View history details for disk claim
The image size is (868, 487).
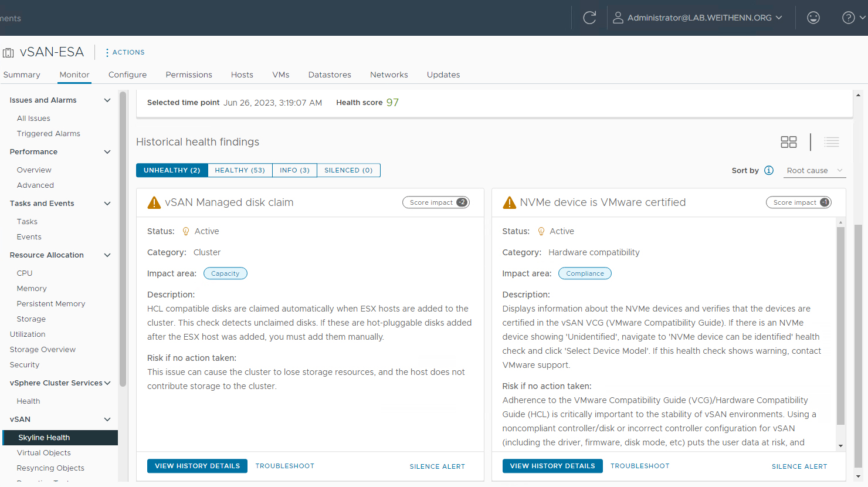[197, 466]
